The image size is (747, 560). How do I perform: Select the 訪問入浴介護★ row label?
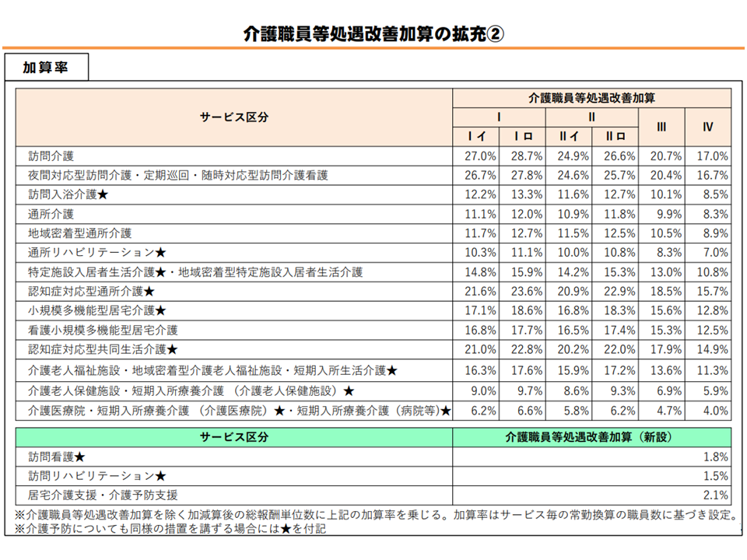click(68, 194)
